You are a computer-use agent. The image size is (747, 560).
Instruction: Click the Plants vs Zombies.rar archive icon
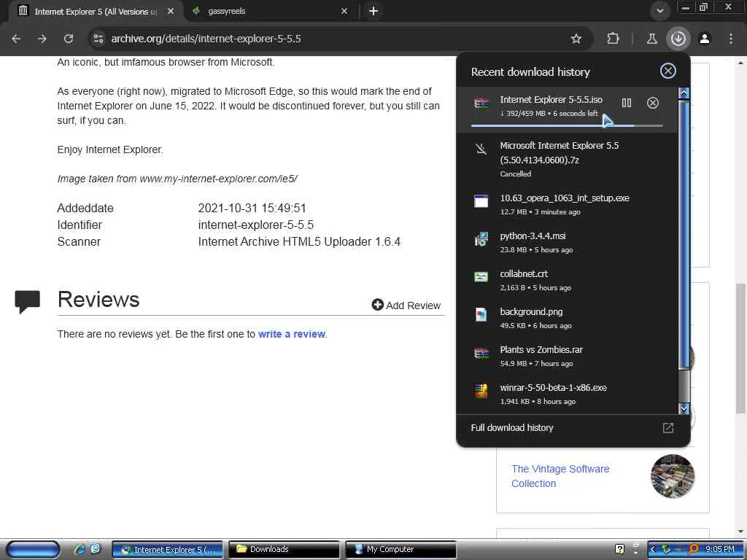(x=481, y=353)
